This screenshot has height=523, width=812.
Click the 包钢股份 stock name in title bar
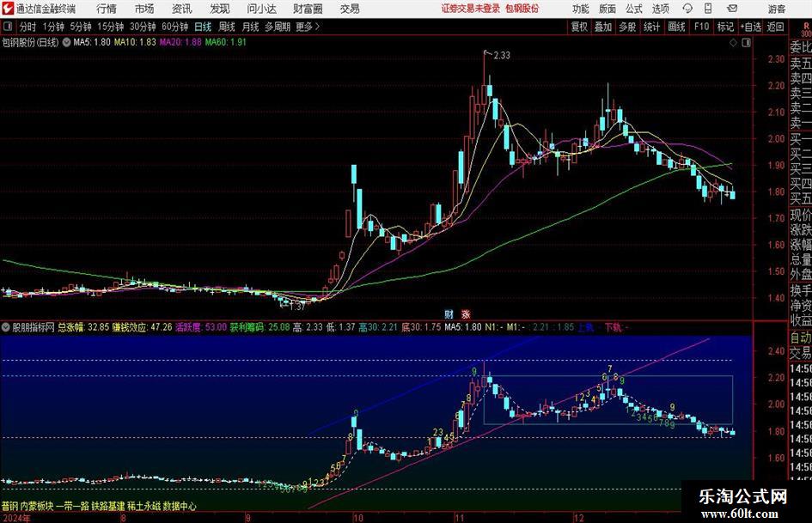[x=522, y=9]
